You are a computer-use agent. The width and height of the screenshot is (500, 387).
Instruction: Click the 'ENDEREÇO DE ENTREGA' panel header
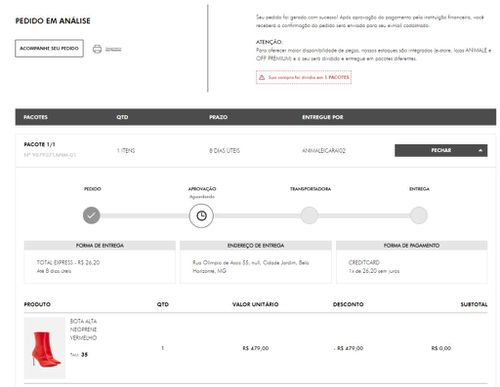(x=256, y=245)
